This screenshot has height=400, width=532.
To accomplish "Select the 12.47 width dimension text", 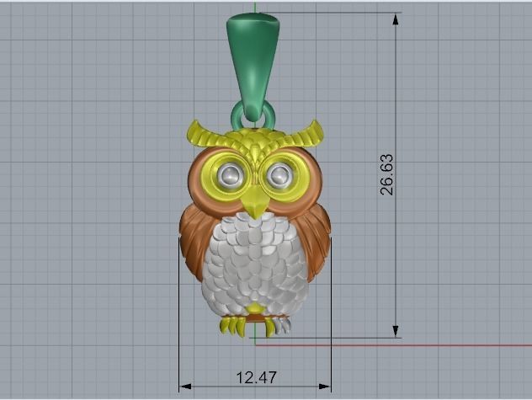I will click(x=256, y=377).
